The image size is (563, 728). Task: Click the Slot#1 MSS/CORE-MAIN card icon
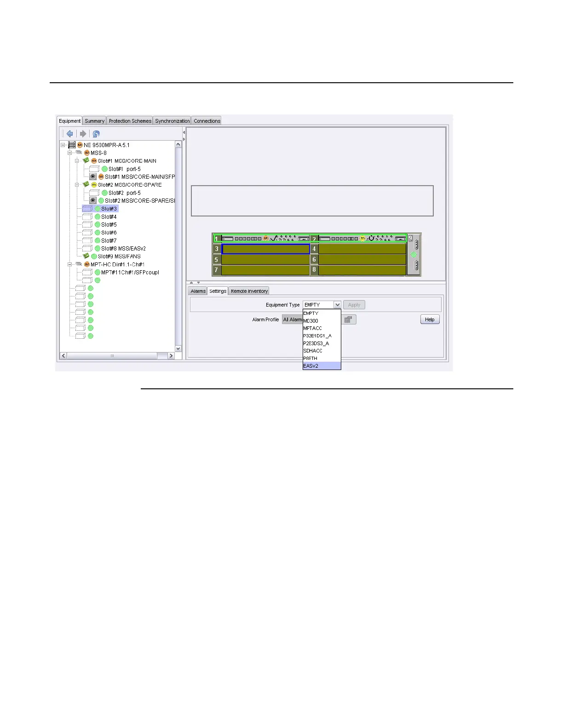86,160
